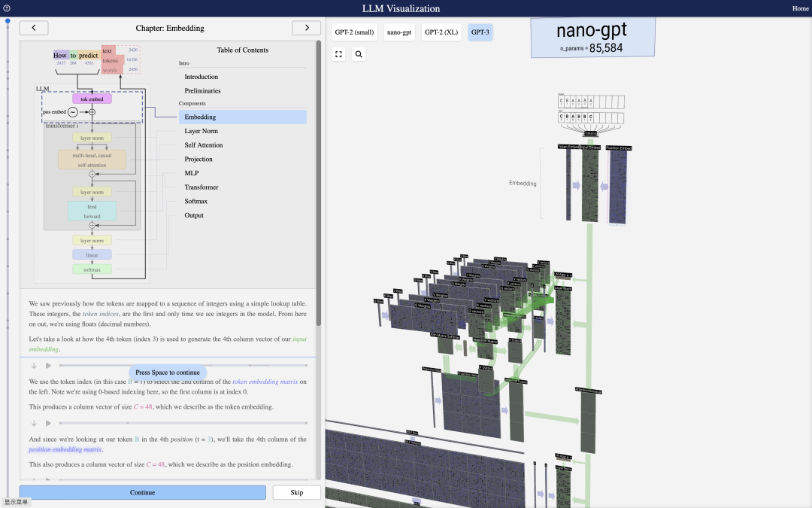Select the GPT-2 (XL) model

coord(441,32)
